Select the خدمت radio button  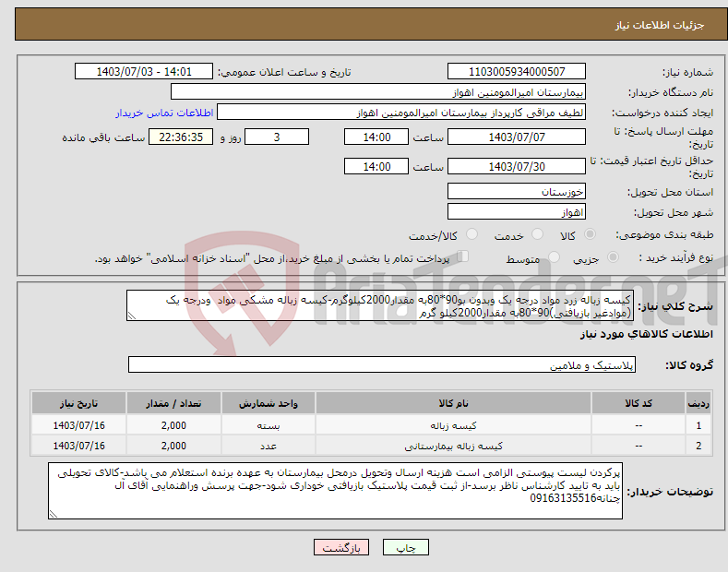click(537, 234)
